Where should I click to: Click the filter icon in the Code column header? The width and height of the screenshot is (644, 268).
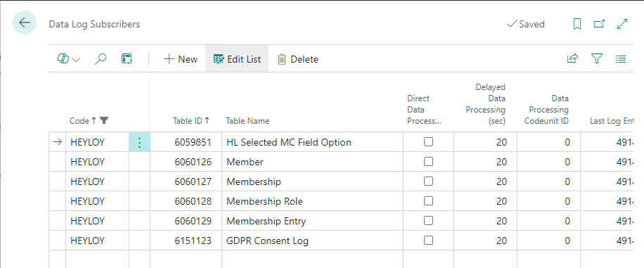tap(104, 120)
